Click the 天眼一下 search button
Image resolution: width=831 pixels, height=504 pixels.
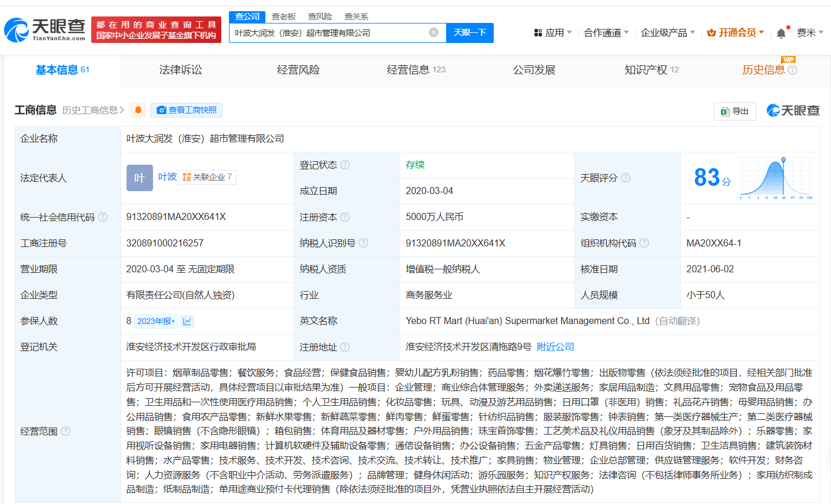pos(470,32)
